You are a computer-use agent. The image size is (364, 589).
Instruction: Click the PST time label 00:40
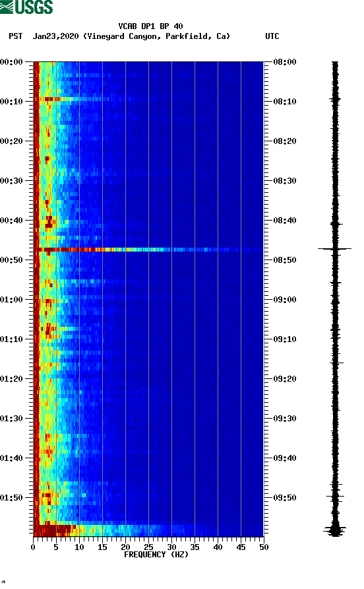[x=12, y=221]
